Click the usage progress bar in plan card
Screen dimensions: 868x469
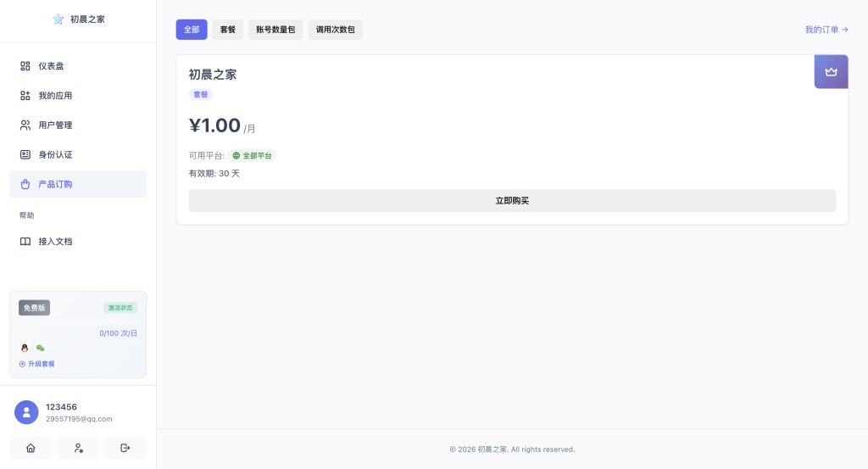pyautogui.click(x=78, y=321)
